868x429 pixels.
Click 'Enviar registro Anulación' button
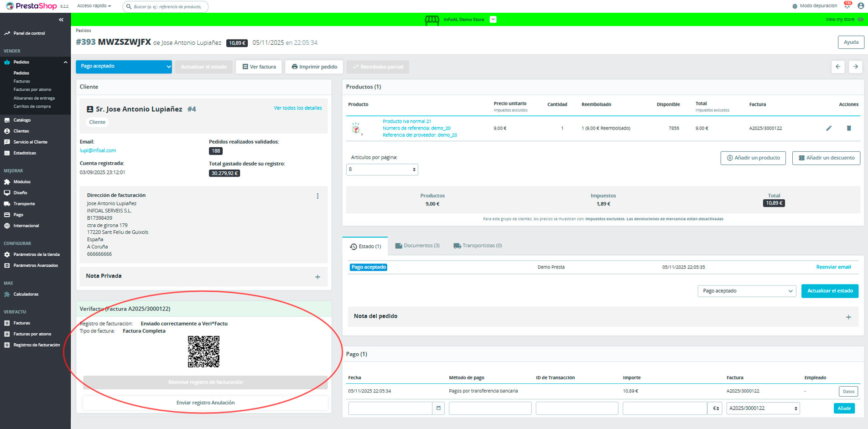[x=205, y=403]
